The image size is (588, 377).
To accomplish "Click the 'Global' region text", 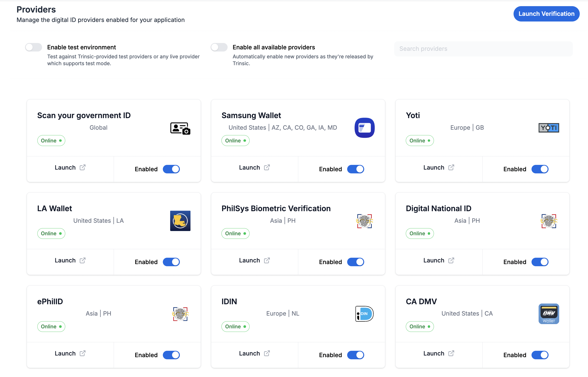I will tap(99, 128).
